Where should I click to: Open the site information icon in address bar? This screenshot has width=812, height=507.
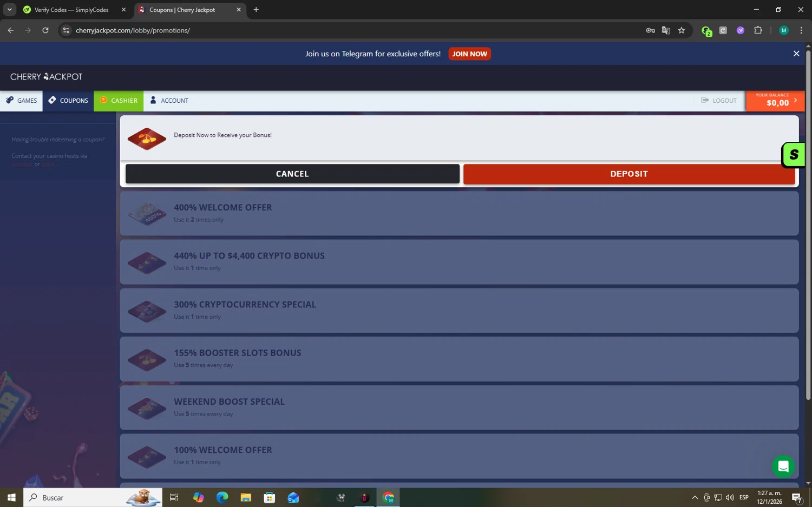(66, 30)
